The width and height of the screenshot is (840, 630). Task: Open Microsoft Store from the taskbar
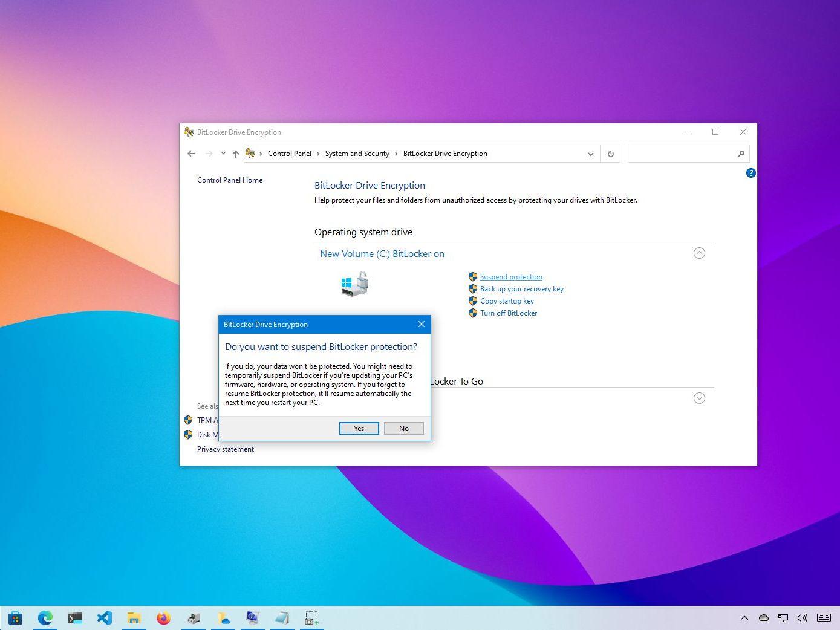[16, 618]
